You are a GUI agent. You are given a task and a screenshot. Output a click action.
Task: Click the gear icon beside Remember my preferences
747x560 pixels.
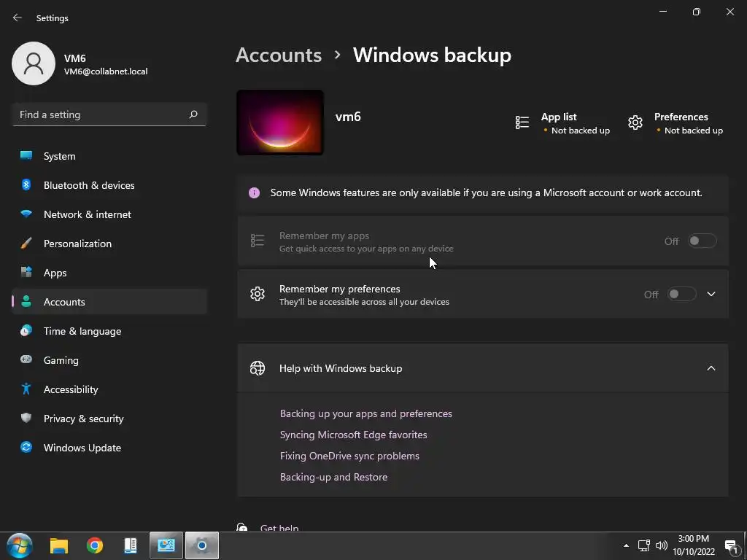[258, 294]
